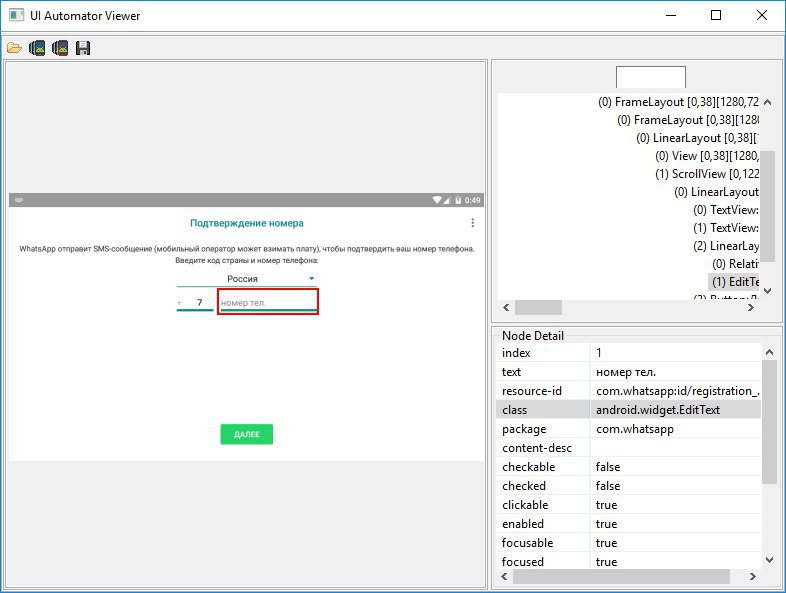This screenshot has height=593, width=786.
Task: Select the highlighted (1) EditText tree node
Action: click(x=734, y=282)
